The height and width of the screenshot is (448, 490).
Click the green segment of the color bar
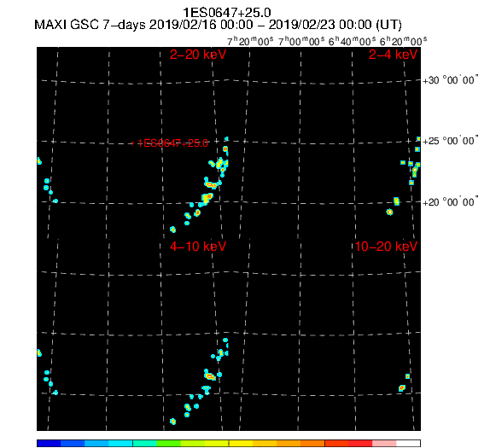tap(169, 443)
